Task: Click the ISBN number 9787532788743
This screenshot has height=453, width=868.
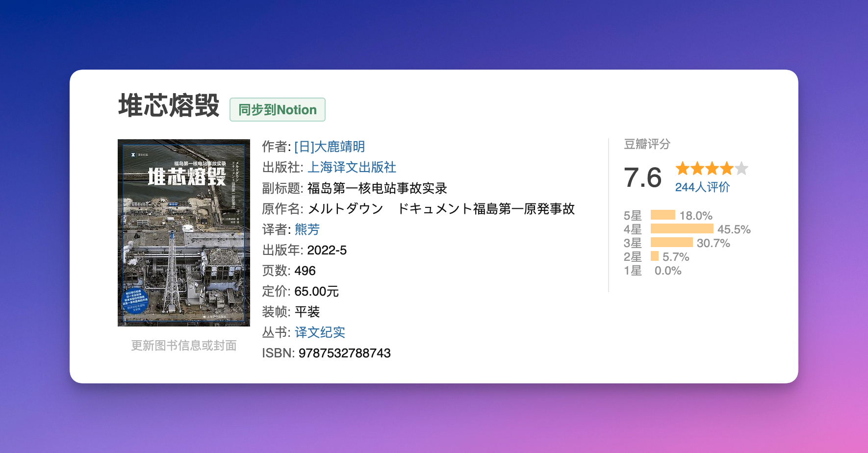Action: (x=345, y=353)
